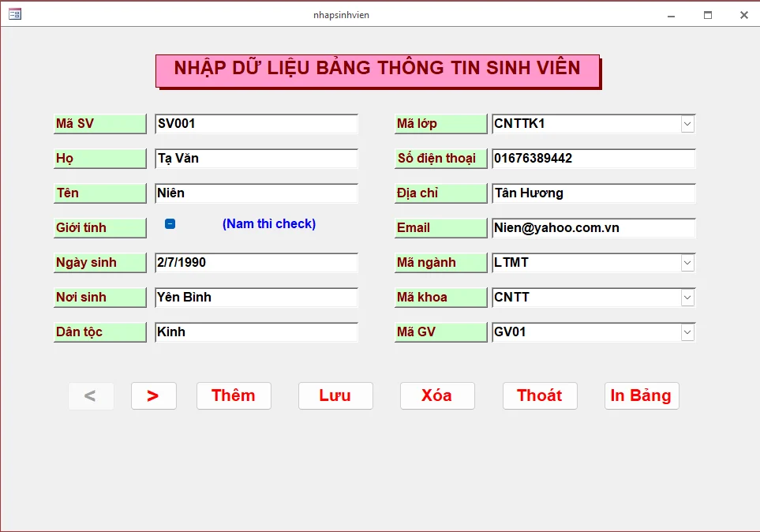760x532 pixels.
Task: Go to next record with > button
Action: click(153, 396)
